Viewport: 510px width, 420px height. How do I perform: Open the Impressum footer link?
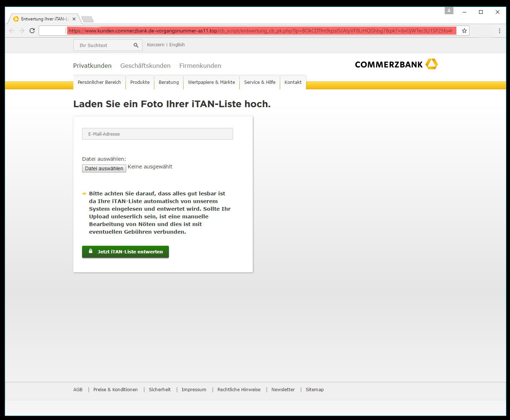click(x=194, y=390)
